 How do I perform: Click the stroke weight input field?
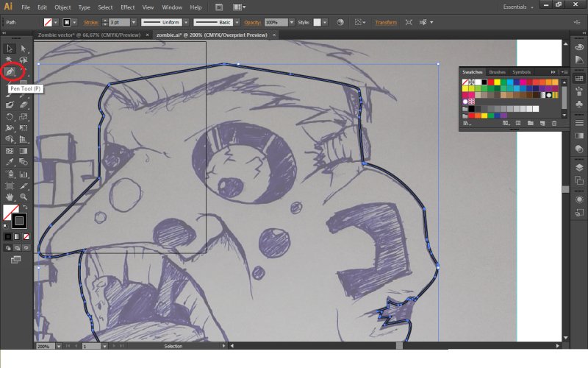pyautogui.click(x=119, y=23)
